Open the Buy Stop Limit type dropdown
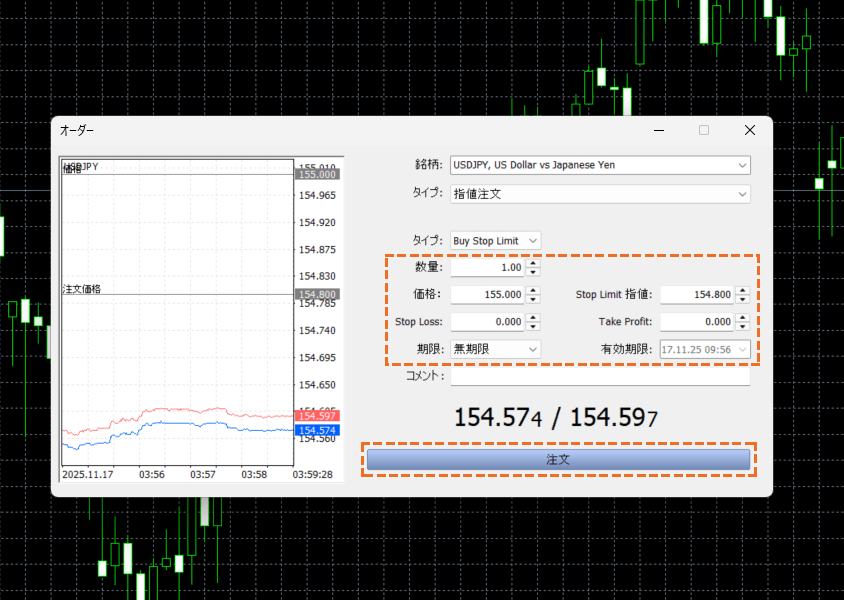This screenshot has height=600, width=844. pos(496,241)
